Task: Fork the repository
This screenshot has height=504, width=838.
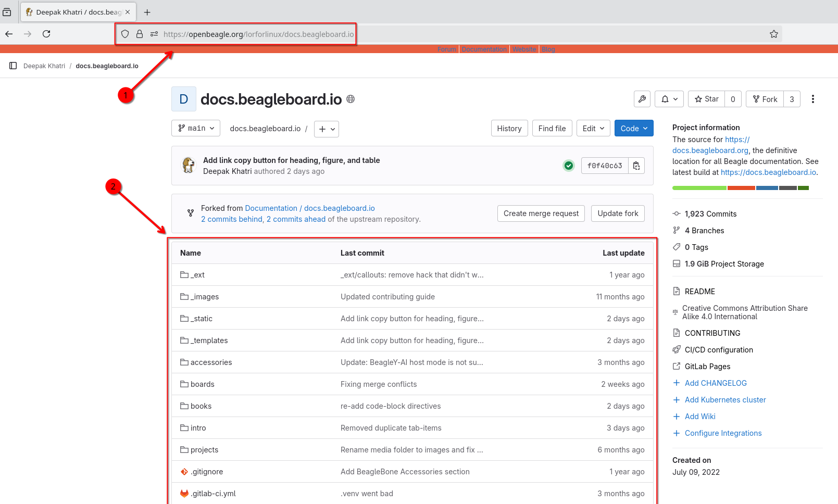Action: 765,99
